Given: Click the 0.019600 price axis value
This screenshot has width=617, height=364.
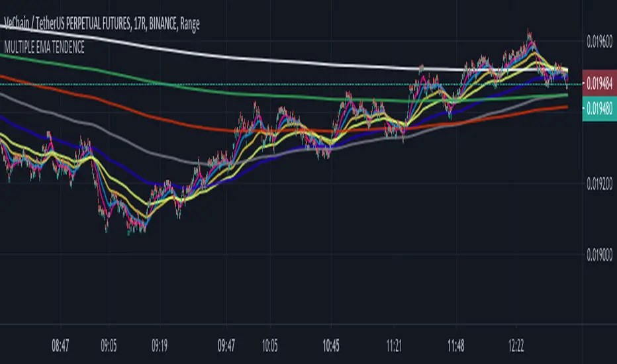Looking at the screenshot, I should [x=599, y=42].
